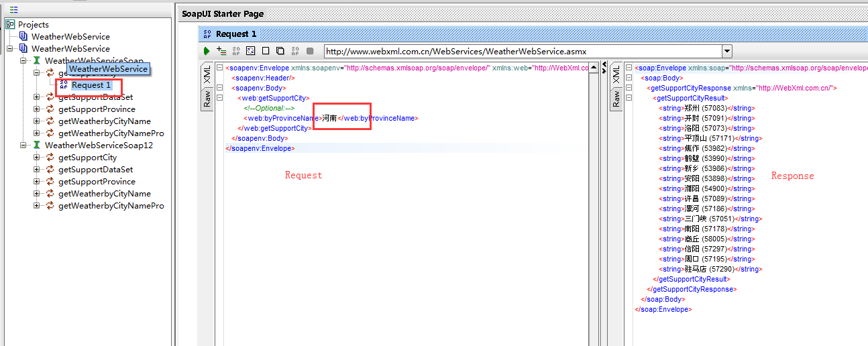Select getWeatherbyCityNamePro label under WeatherWebServiceSoap

coord(111,133)
